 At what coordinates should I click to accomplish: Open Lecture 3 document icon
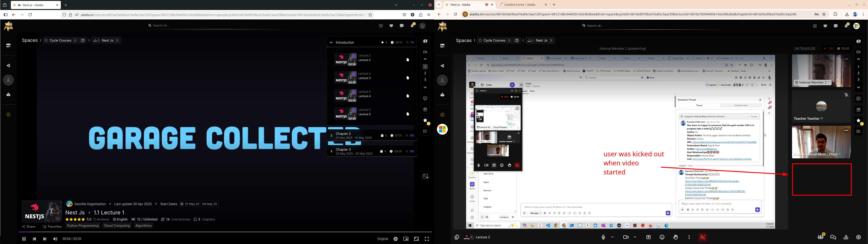click(408, 78)
